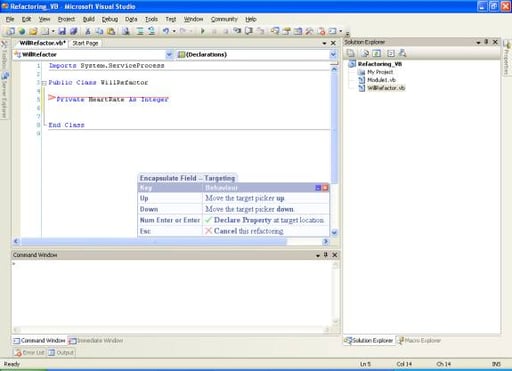
Task: Open the Build menu
Action: [89, 19]
